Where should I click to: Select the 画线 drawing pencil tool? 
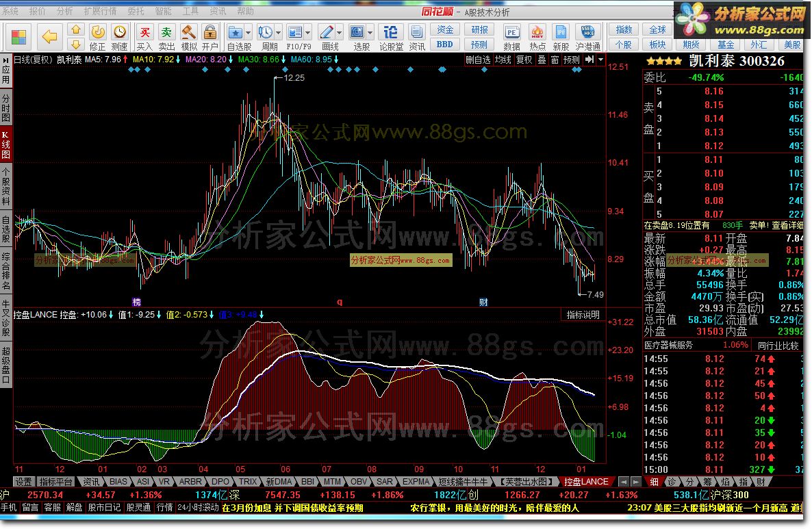pyautogui.click(x=327, y=33)
